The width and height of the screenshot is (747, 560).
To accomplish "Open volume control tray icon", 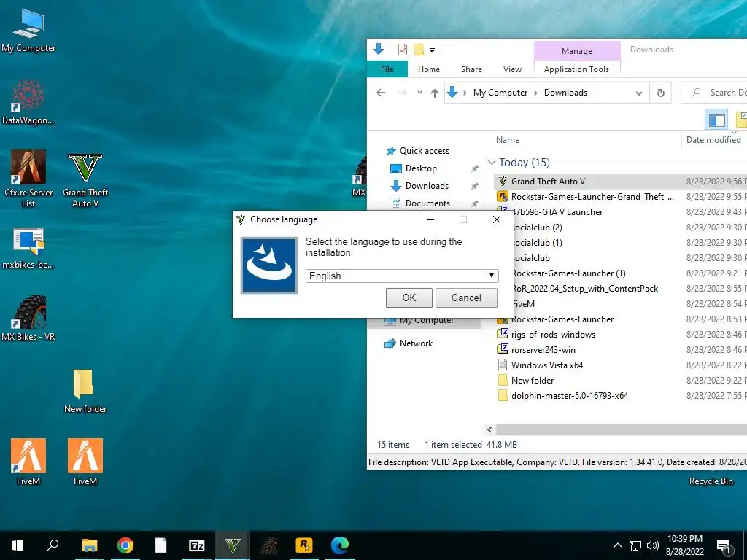I will [x=653, y=545].
